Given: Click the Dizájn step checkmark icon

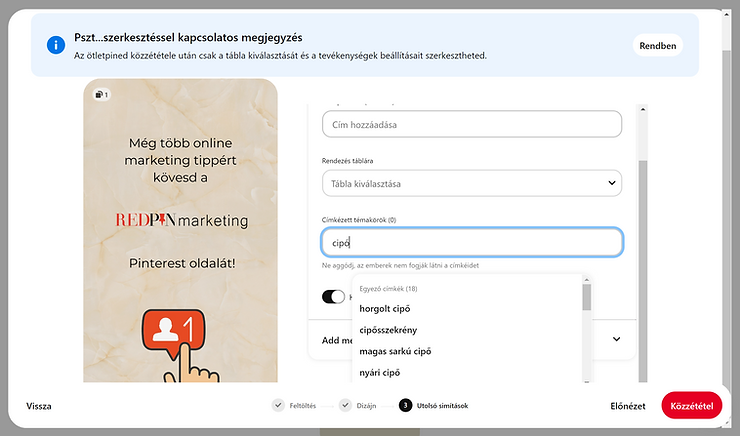Looking at the screenshot, I should click(345, 405).
